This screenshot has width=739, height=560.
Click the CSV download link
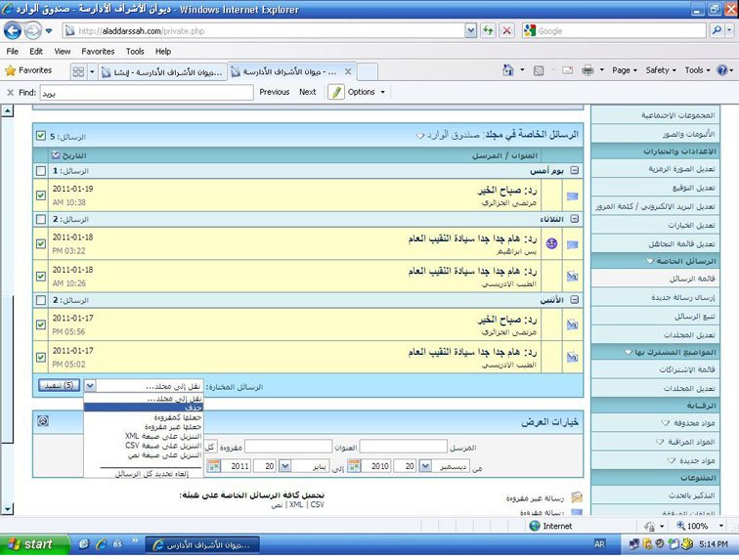point(317,504)
